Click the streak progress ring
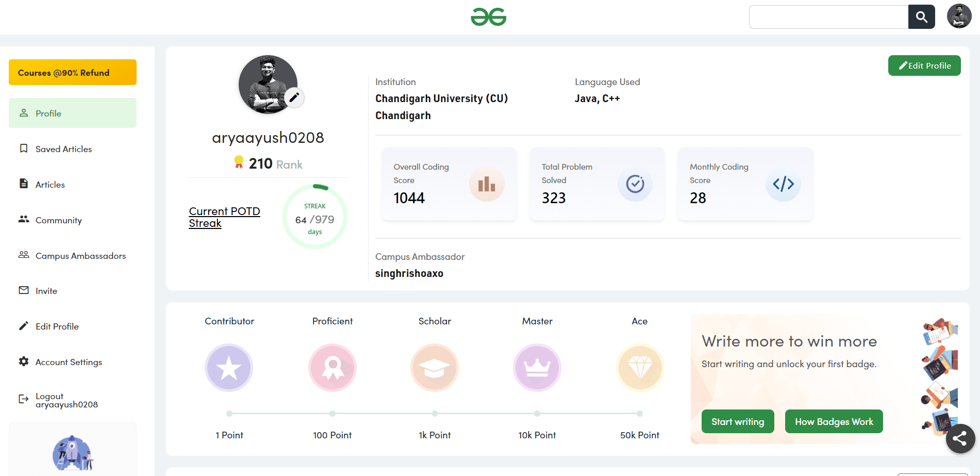 [x=314, y=217]
